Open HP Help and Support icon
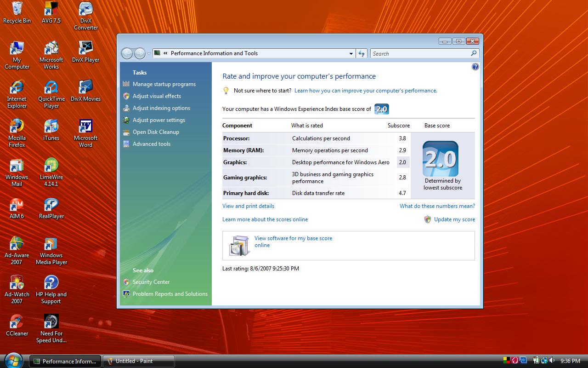The width and height of the screenshot is (588, 368). pos(51,290)
